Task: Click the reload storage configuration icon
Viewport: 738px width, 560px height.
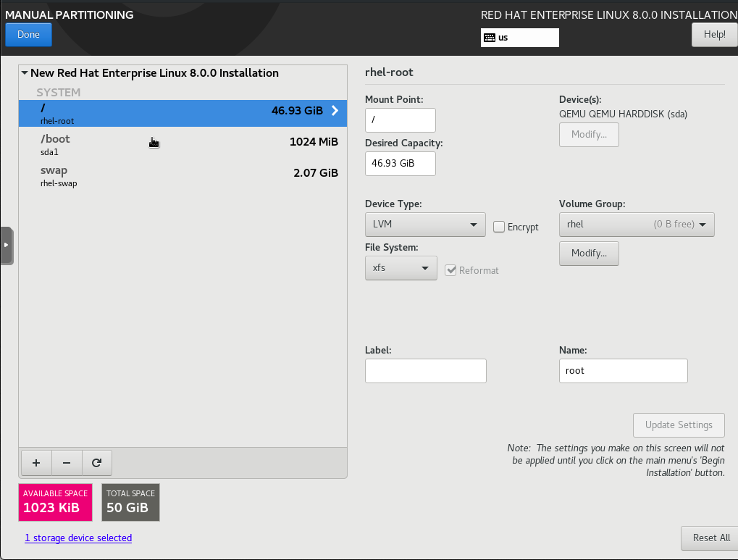Action: click(x=96, y=463)
